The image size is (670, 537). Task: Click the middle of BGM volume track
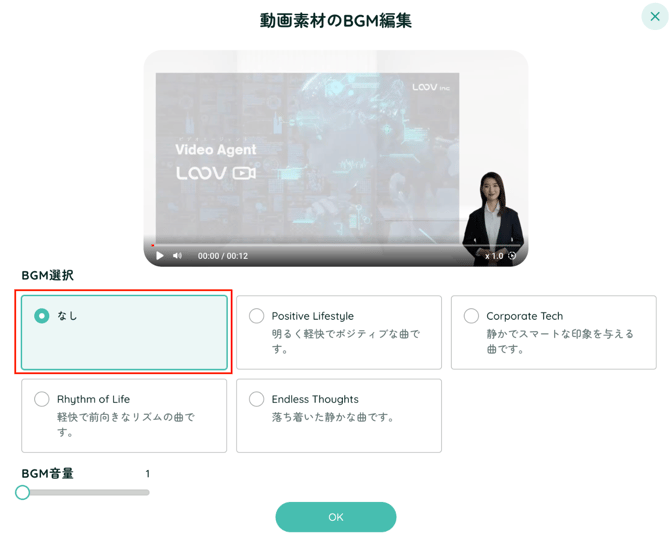(86, 492)
